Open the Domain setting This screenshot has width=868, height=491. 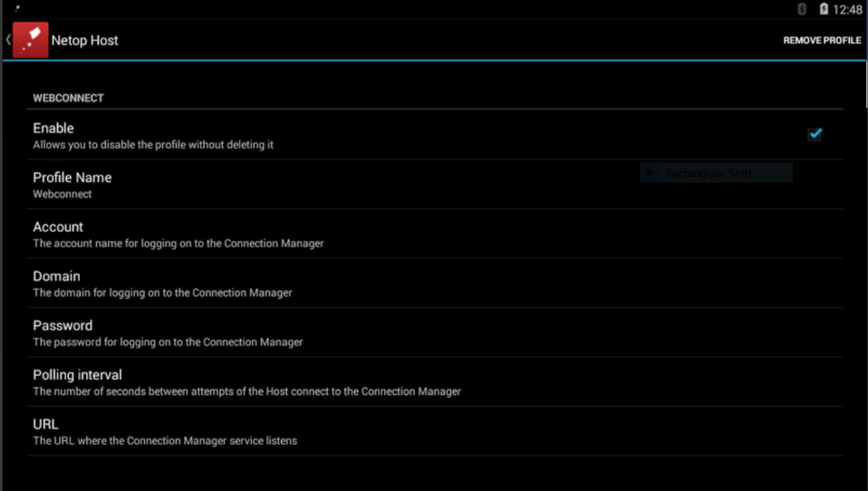(435, 284)
